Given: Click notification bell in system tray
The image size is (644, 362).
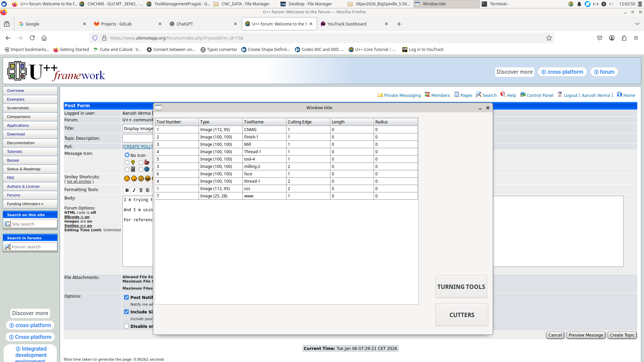Looking at the screenshot, I should click(x=579, y=4).
